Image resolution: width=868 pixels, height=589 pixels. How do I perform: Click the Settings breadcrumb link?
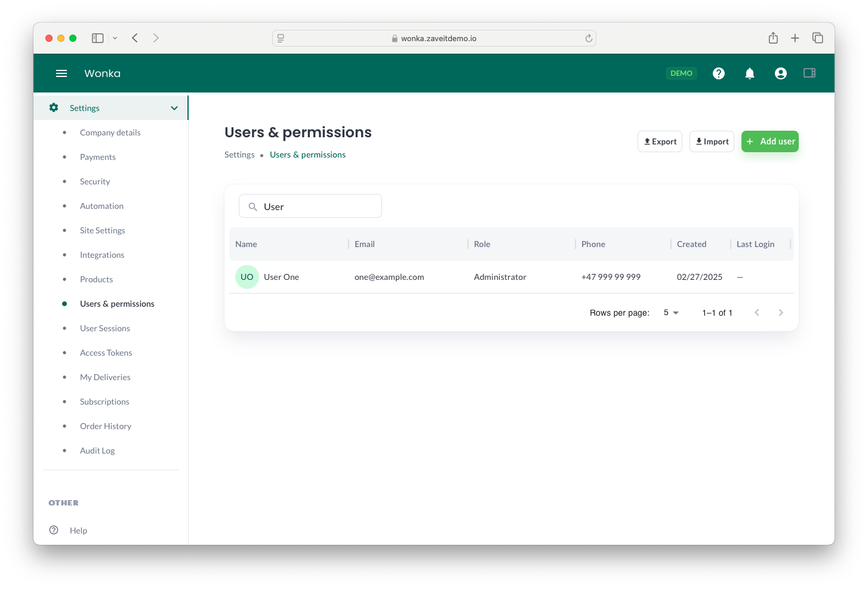tap(239, 155)
